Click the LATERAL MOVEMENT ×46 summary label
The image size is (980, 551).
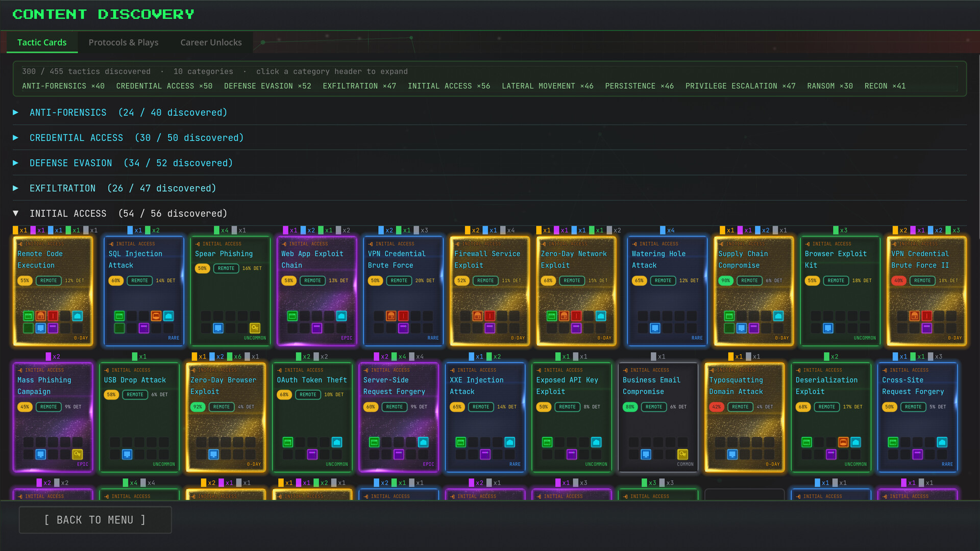(547, 86)
